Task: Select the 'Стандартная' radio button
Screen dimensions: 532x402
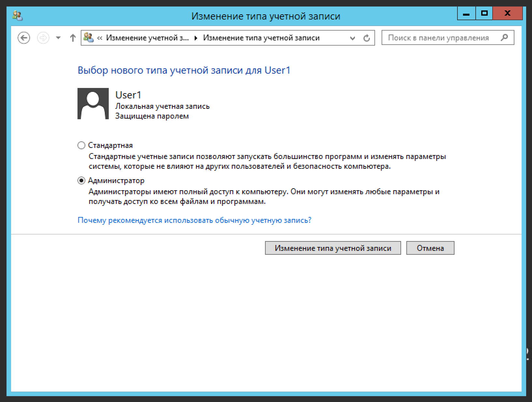Action: [81, 145]
